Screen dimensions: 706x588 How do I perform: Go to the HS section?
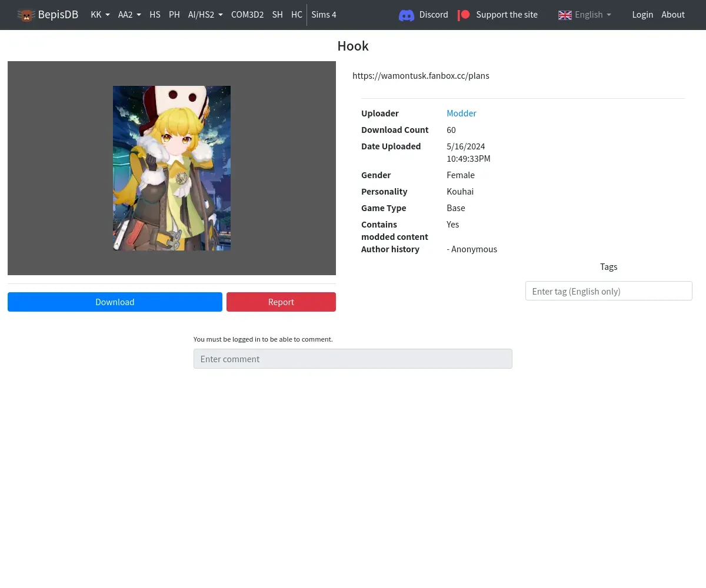pos(155,15)
